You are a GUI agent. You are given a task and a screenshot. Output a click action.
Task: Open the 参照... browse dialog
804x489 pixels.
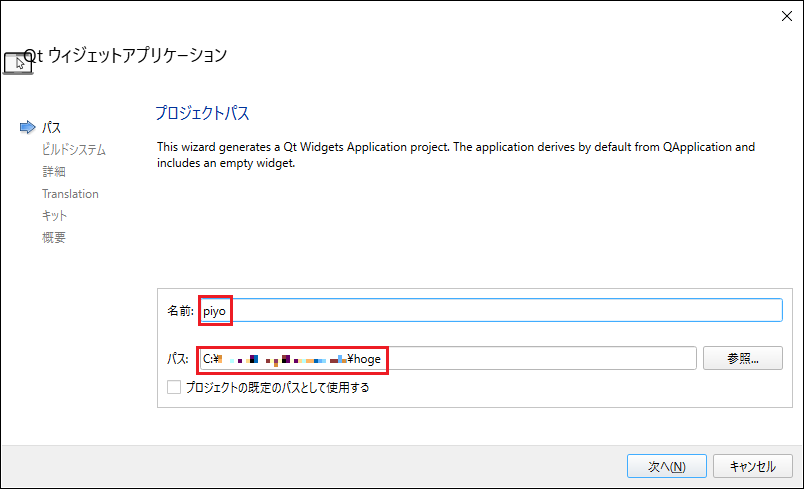click(x=742, y=358)
